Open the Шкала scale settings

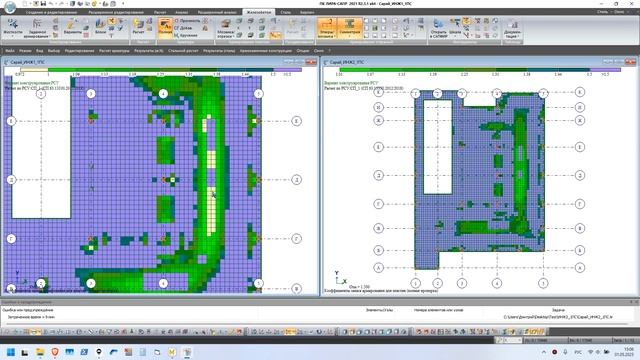click(455, 27)
